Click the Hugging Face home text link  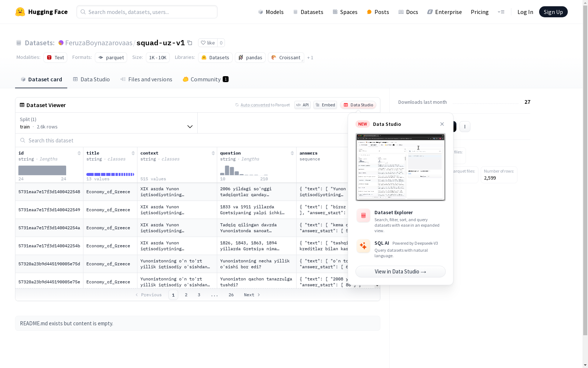[48, 12]
